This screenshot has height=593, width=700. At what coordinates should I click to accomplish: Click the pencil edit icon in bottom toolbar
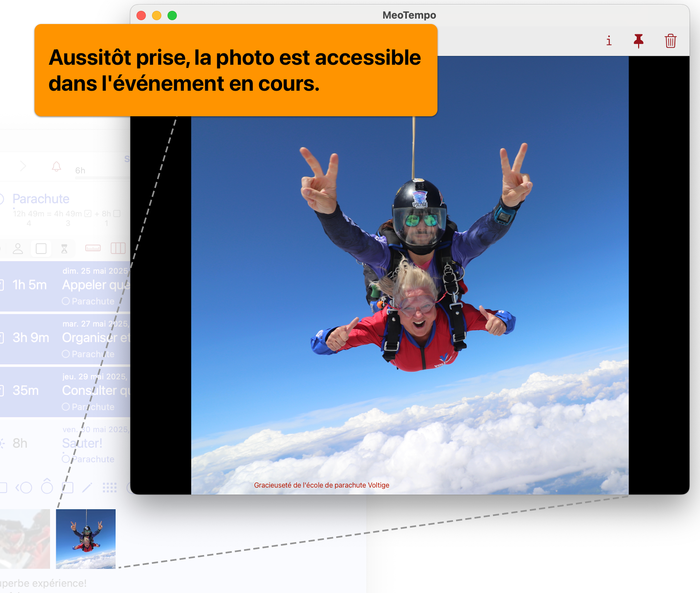(87, 488)
